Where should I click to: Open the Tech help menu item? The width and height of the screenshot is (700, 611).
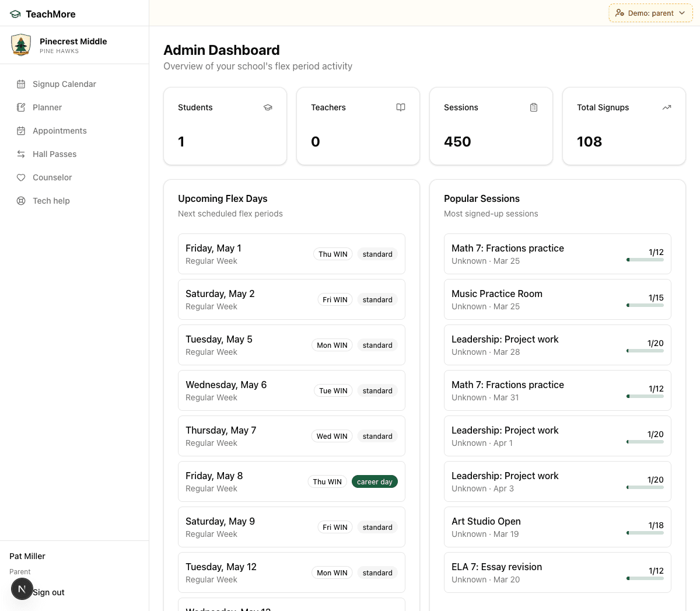pyautogui.click(x=75, y=201)
